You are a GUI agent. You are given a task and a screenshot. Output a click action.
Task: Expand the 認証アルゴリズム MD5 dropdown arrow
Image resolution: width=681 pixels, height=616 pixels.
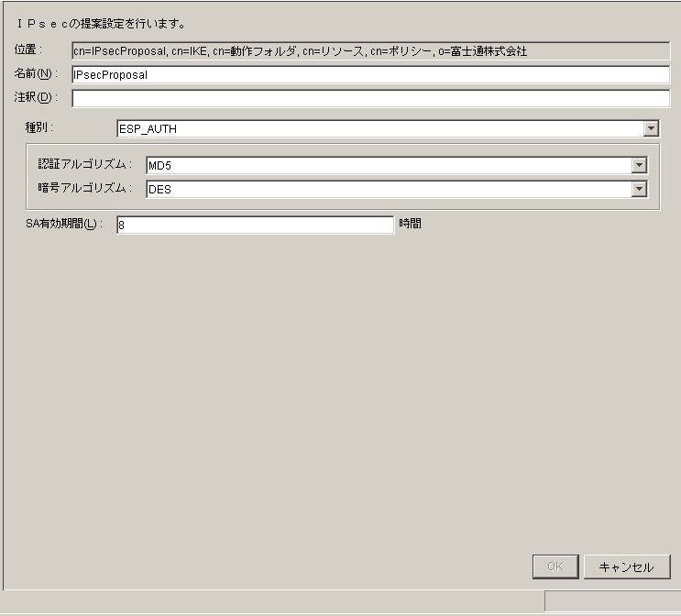[x=639, y=165]
